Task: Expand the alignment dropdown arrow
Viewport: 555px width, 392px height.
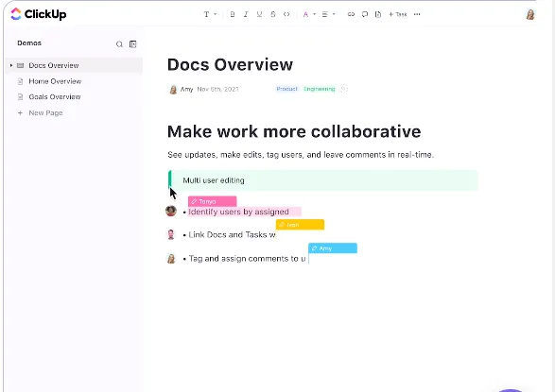Action: (334, 14)
